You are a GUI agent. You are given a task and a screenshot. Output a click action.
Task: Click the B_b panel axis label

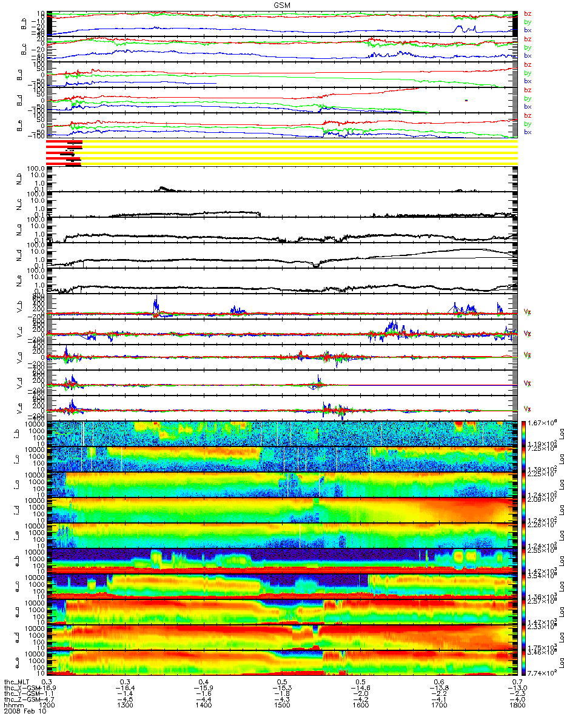coord(25,23)
